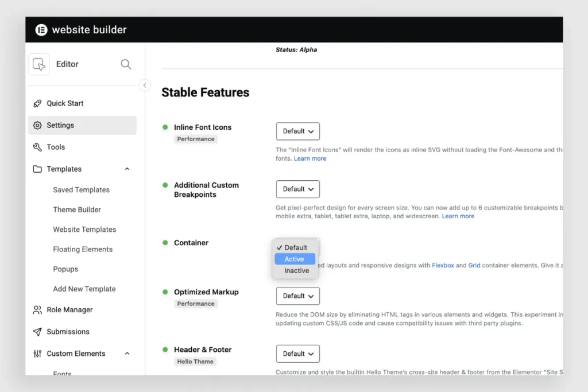588x392 pixels.
Task: Click the Tools wrench icon
Action: coord(37,148)
